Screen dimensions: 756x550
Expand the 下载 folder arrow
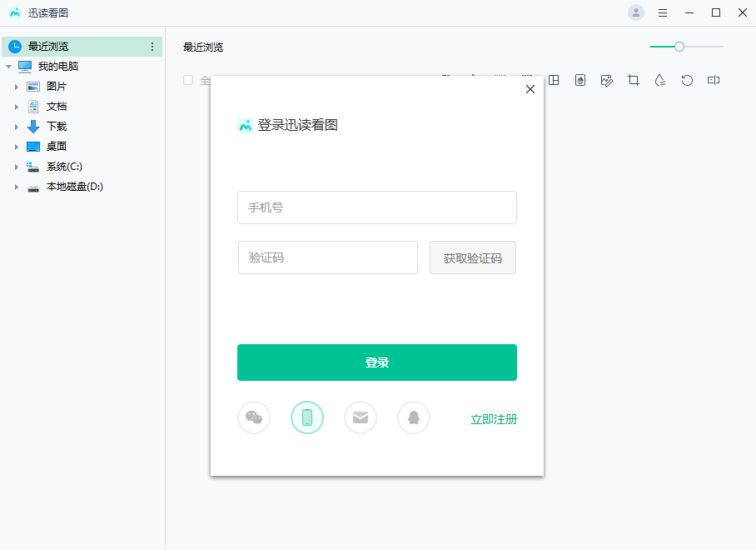point(17,127)
